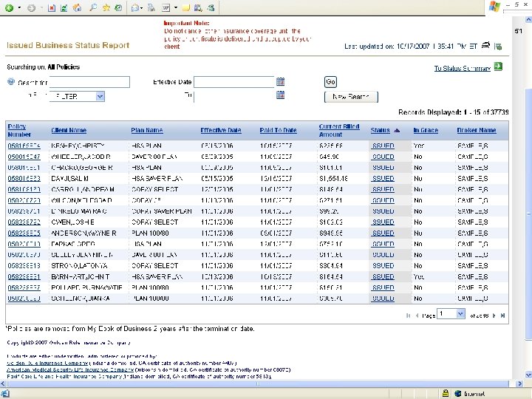
Task: Sort by the Effective Date column header
Action: [x=221, y=130]
